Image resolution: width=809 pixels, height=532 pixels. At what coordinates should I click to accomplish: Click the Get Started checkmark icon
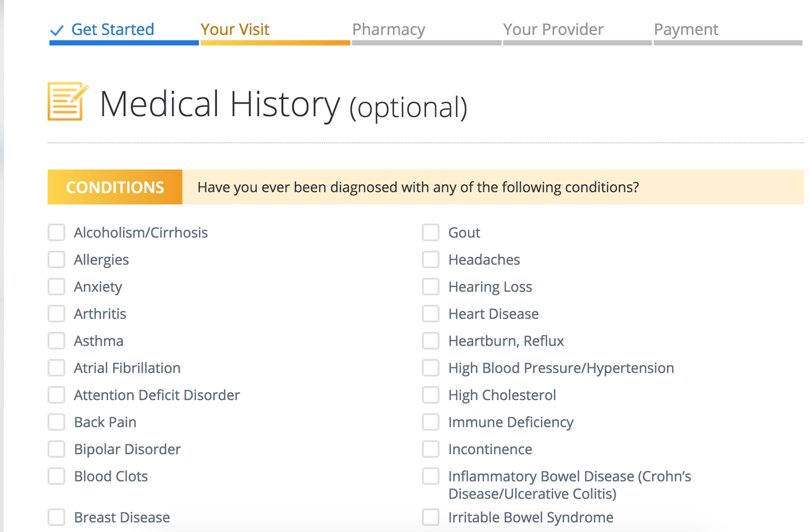tap(57, 30)
